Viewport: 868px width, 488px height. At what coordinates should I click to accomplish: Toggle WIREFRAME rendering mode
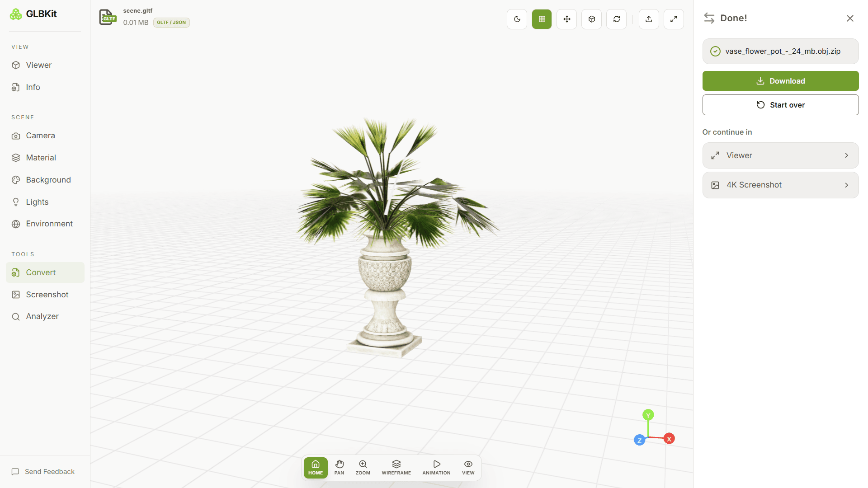click(396, 468)
